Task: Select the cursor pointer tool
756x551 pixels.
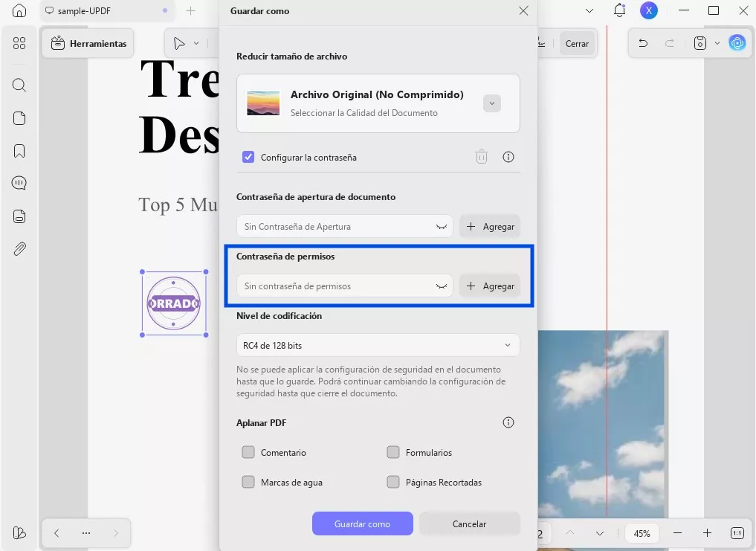Action: click(179, 43)
